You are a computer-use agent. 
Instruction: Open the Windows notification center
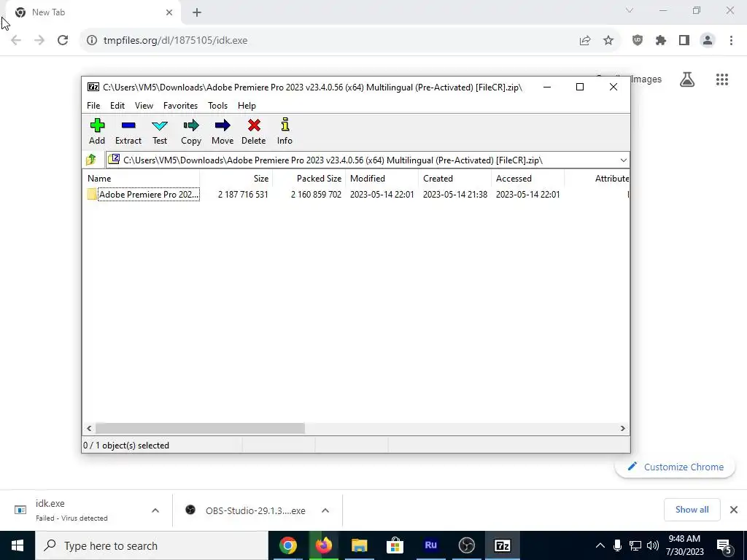(x=724, y=545)
